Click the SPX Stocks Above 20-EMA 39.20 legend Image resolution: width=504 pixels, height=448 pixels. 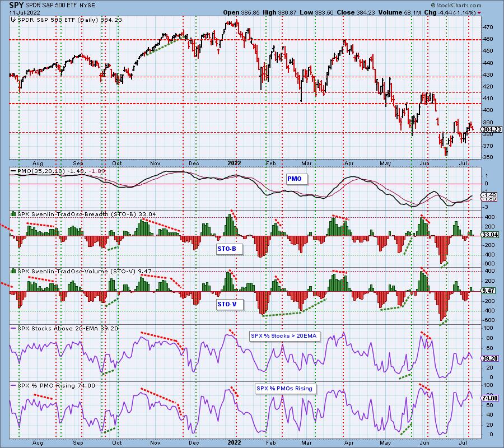pyautogui.click(x=68, y=329)
